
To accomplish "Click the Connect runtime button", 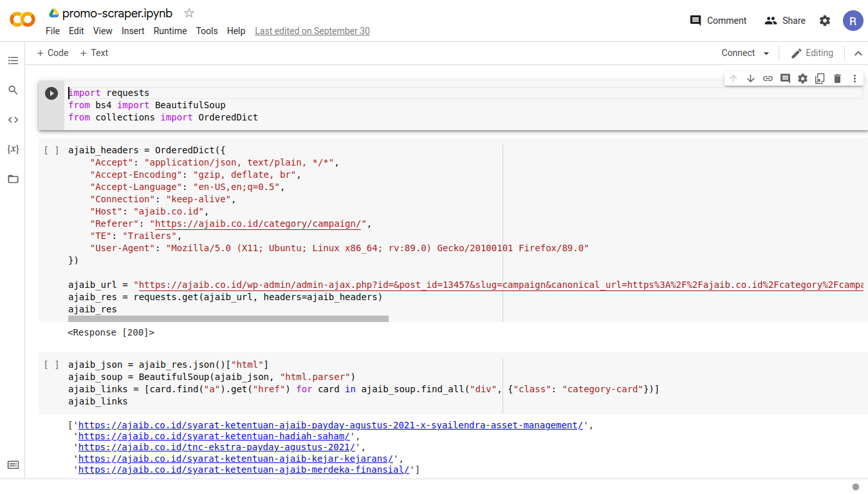I will tap(738, 53).
